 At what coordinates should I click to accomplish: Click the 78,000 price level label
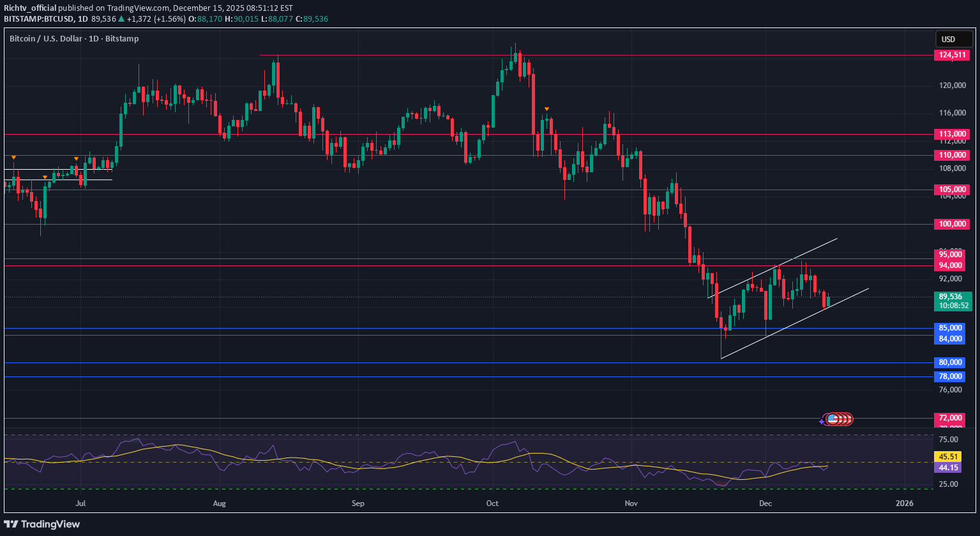point(951,376)
